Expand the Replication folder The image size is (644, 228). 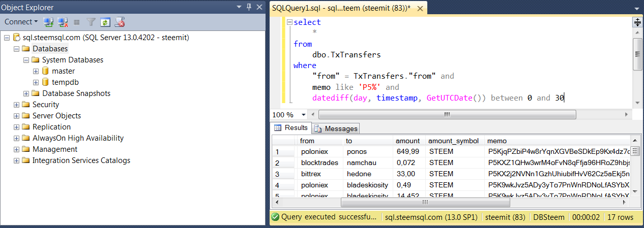point(16,127)
